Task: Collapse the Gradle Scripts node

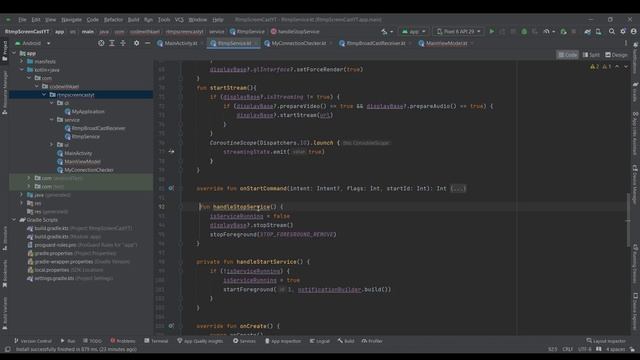Action: [x=14, y=220]
